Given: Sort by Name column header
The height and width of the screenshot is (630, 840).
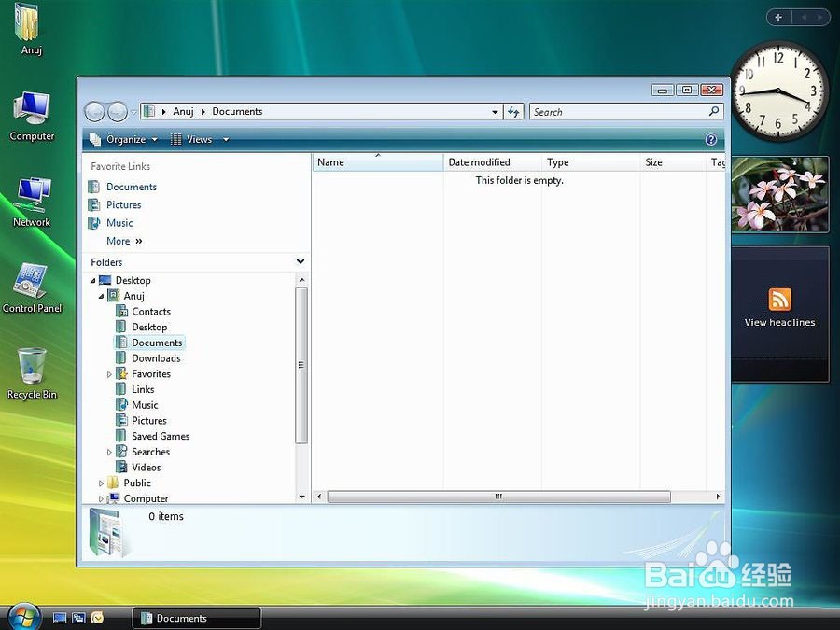Looking at the screenshot, I should (378, 162).
